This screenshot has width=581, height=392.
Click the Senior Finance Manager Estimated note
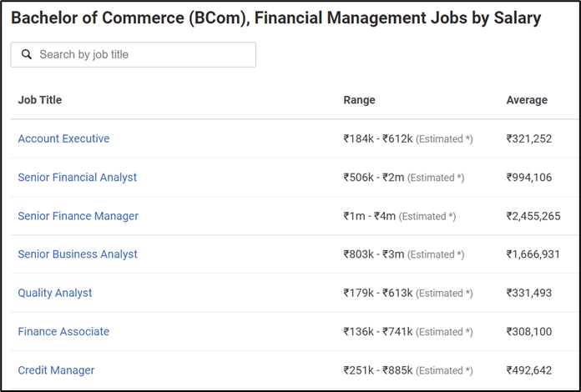427,216
